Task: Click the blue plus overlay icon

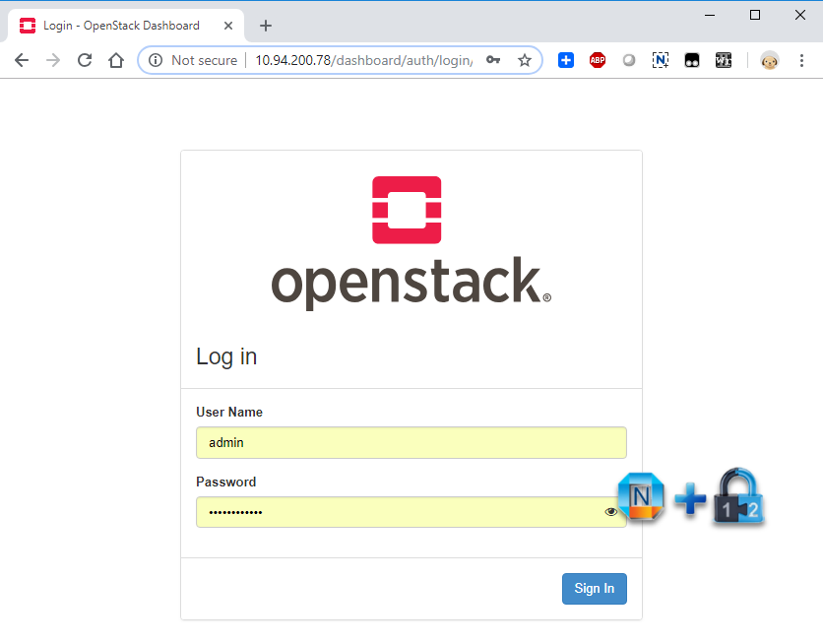Action: (690, 498)
